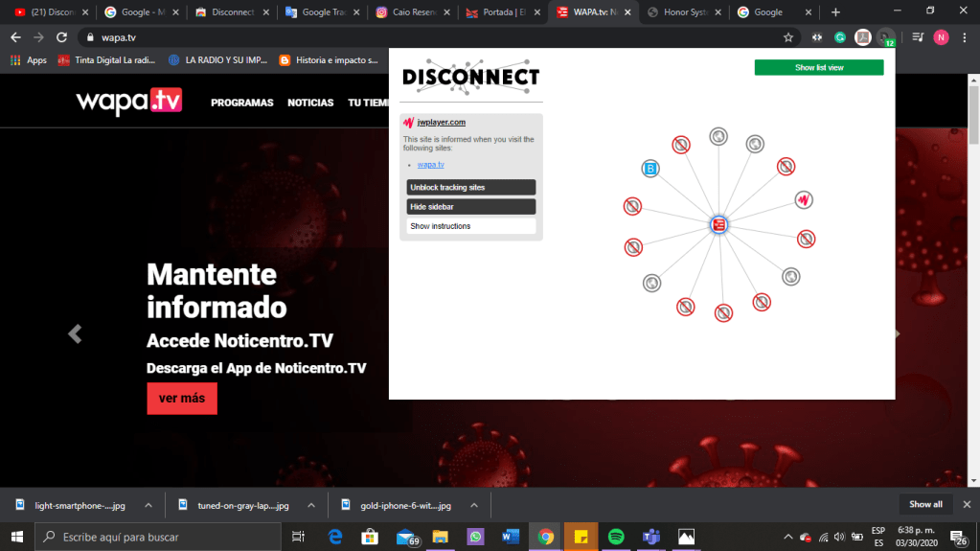Launch Microsoft Teams from taskbar
Image resolution: width=980 pixels, height=551 pixels.
click(650, 537)
